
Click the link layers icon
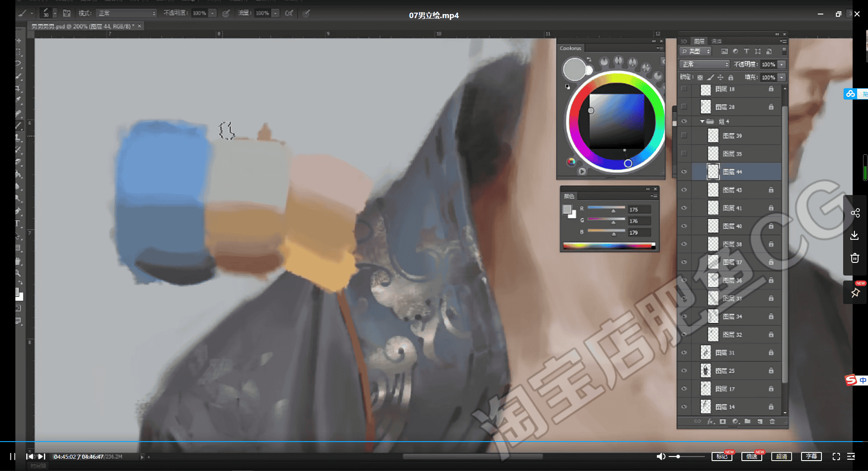point(697,421)
